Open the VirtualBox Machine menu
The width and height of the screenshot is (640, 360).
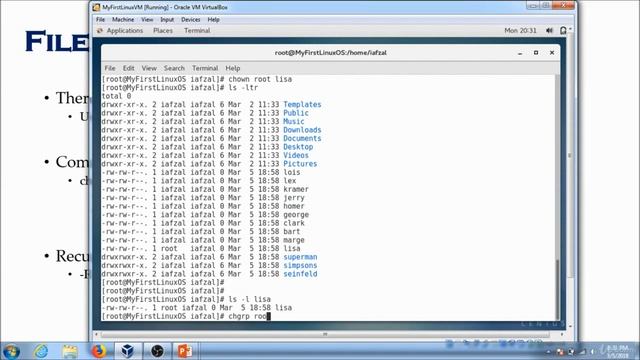click(x=123, y=20)
